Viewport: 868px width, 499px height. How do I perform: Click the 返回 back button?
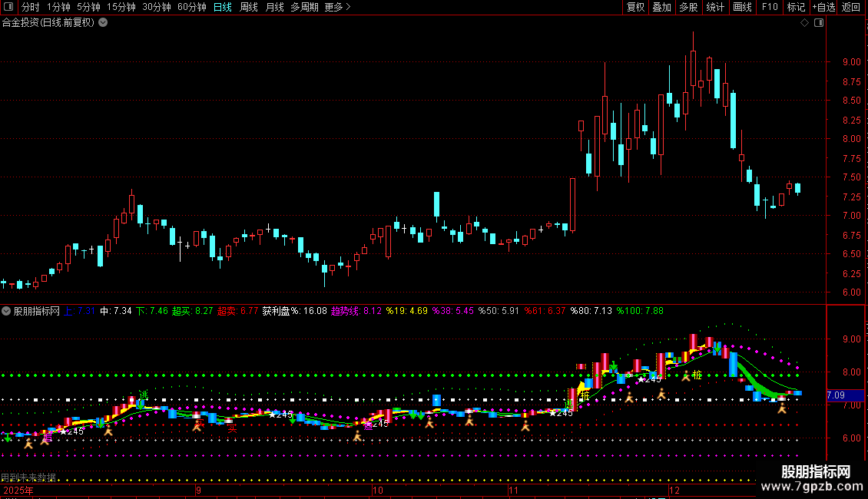[x=851, y=7]
